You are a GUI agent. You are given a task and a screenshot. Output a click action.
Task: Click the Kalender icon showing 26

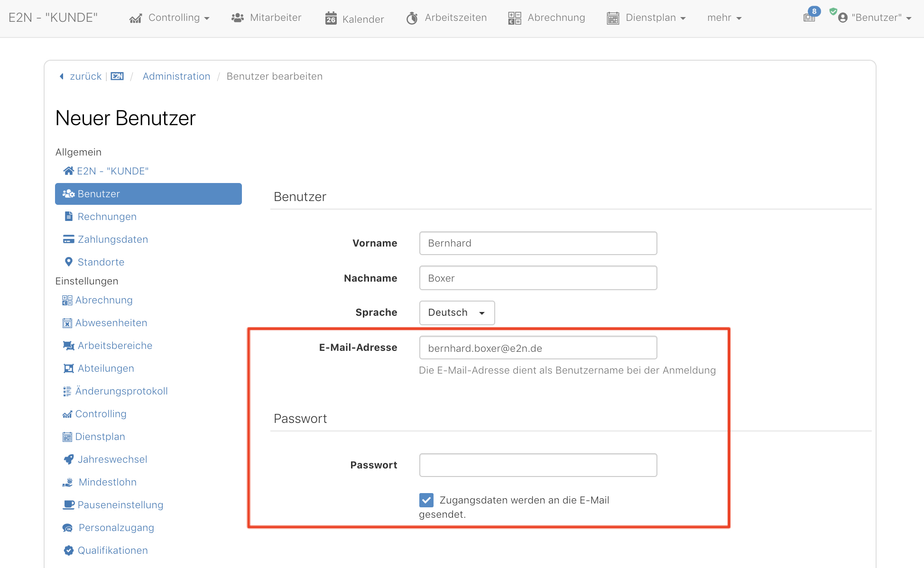331,18
